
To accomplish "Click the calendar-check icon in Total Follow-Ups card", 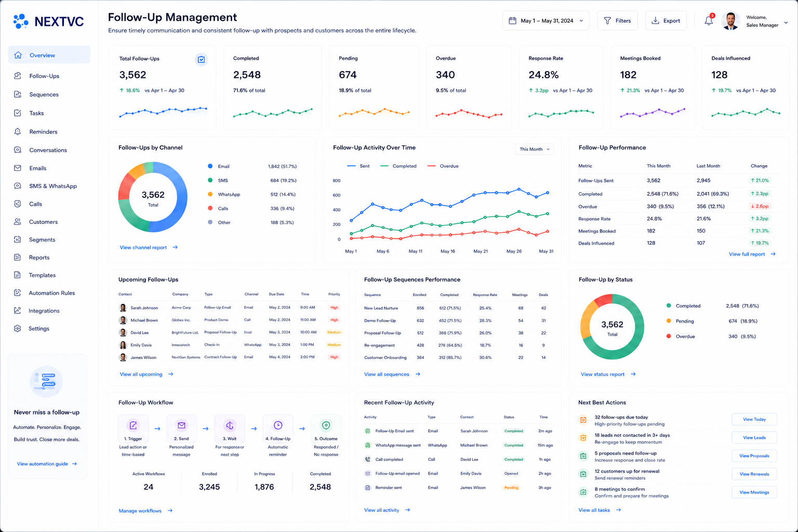I will [x=201, y=60].
